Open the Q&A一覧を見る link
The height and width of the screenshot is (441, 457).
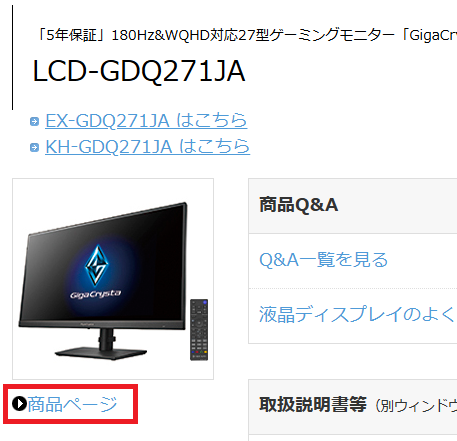[x=323, y=259]
